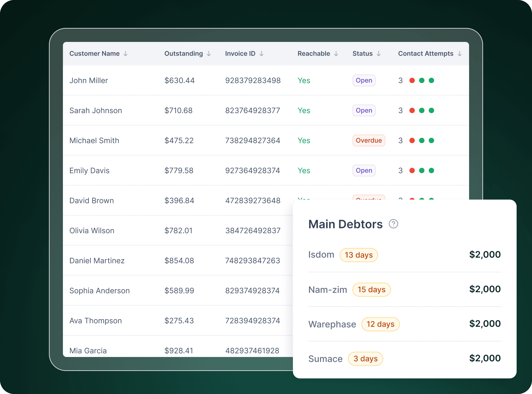
Task: Click invoice ID 472839273648
Action: point(253,201)
